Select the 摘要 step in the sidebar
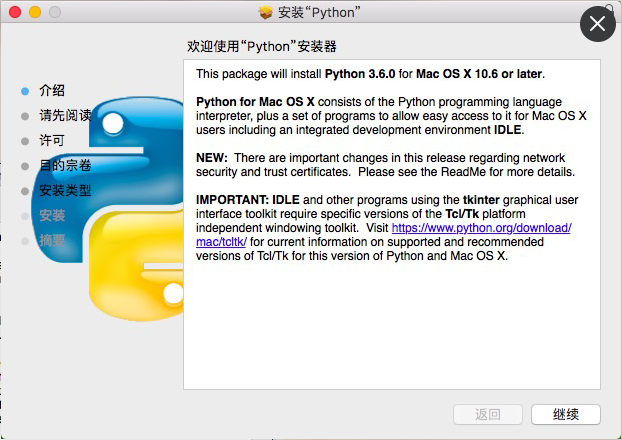 (x=52, y=240)
